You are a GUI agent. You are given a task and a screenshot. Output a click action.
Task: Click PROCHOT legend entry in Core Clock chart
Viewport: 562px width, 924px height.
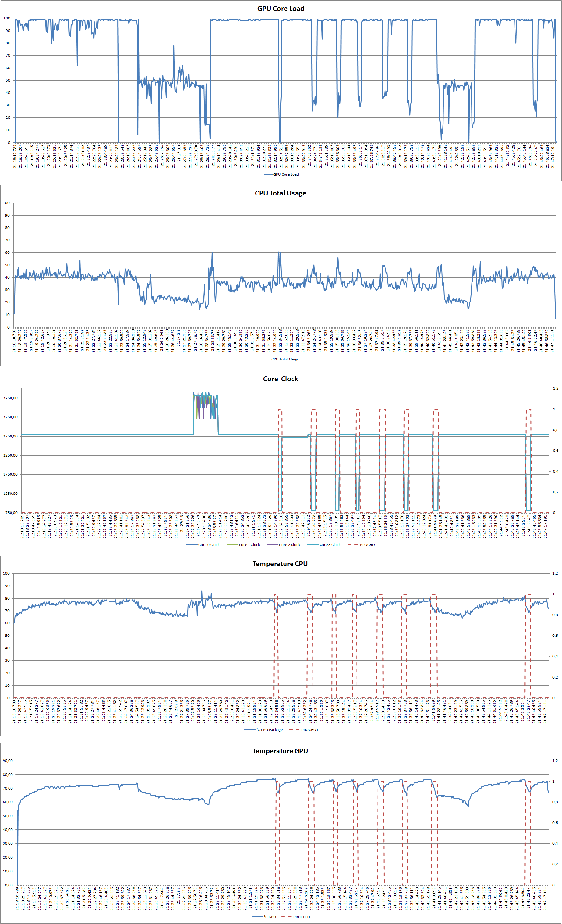point(363,544)
